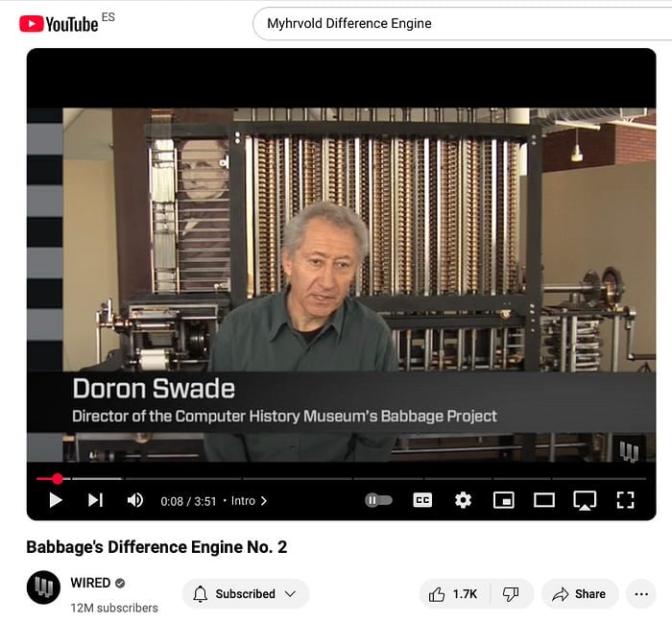This screenshot has width=672, height=623.
Task: Expand the Intro chapter list
Action: (x=249, y=500)
